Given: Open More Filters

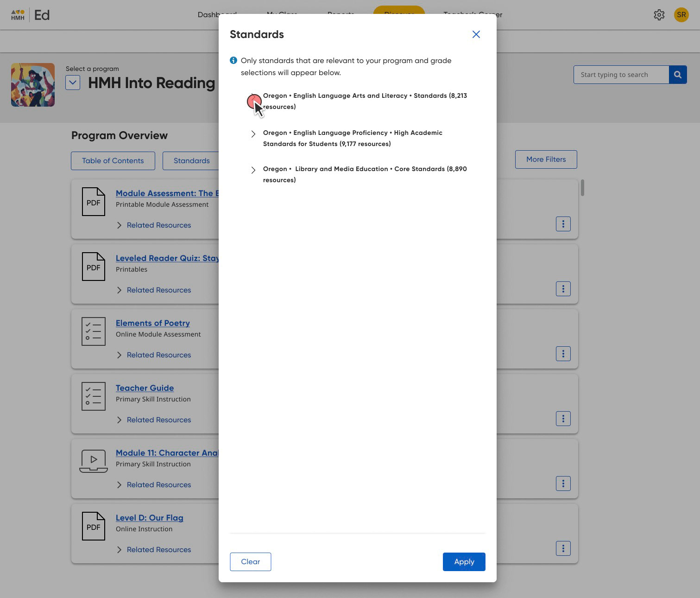Looking at the screenshot, I should click(546, 159).
